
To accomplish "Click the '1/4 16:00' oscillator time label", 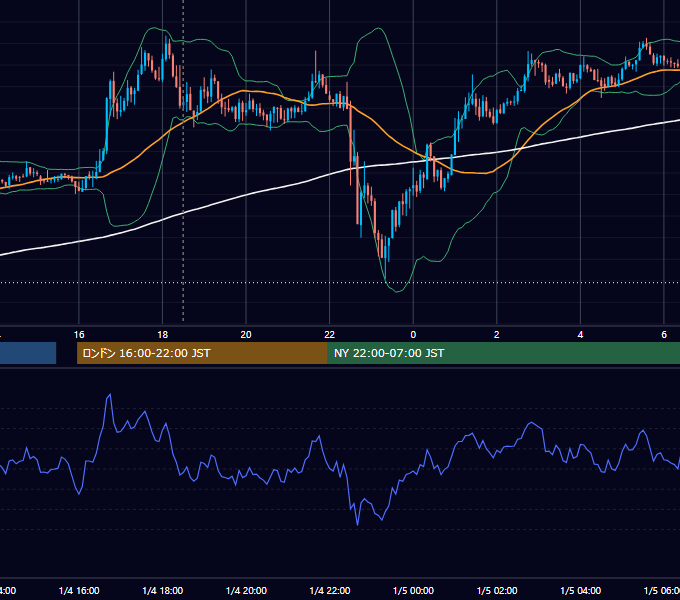I will pos(79,591).
